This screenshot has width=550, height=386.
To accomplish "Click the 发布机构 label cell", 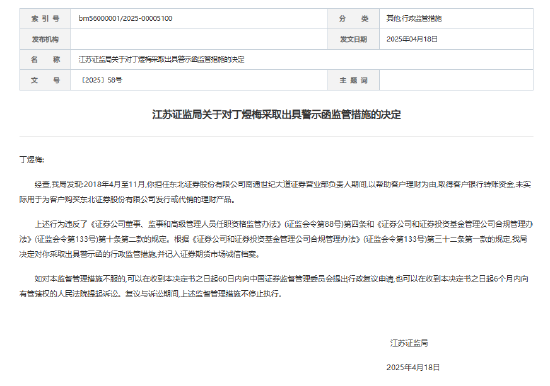I will click(45, 39).
